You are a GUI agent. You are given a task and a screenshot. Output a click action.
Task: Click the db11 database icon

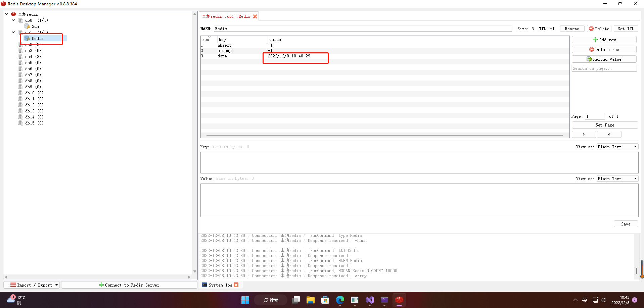click(21, 99)
